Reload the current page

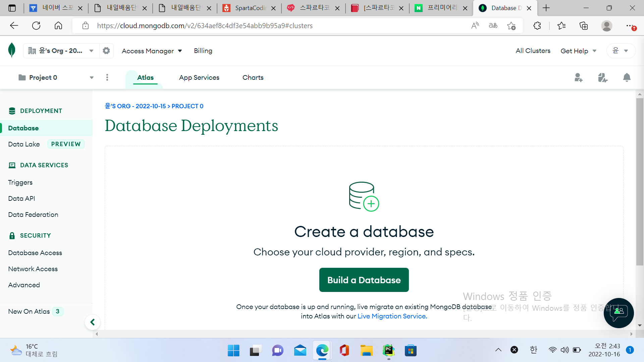click(x=36, y=25)
